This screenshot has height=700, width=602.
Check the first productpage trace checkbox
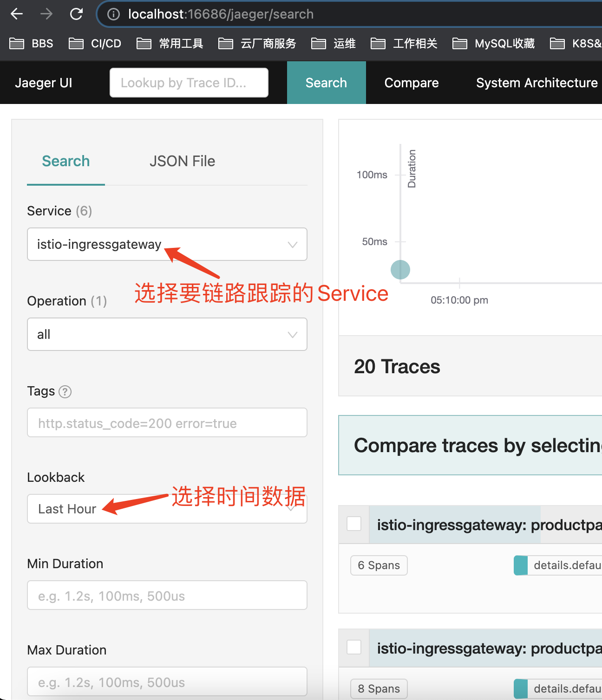tap(354, 524)
